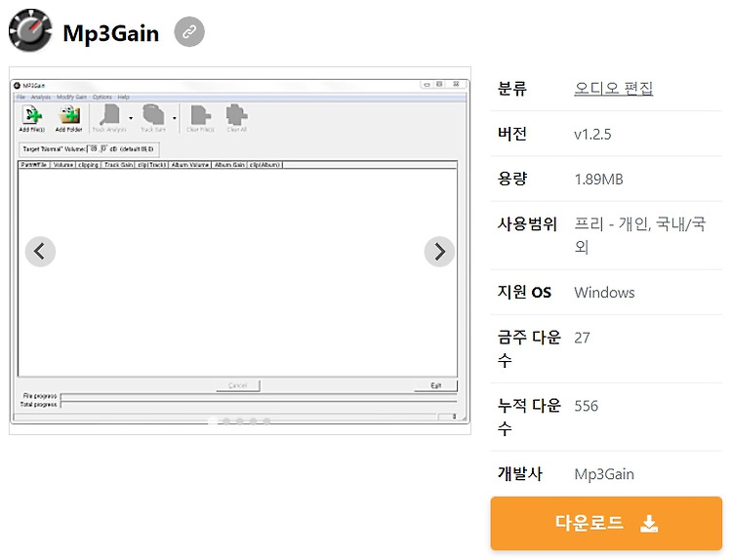732x560 pixels.
Task: Click the clip(Album) column header
Action: [x=265, y=165]
